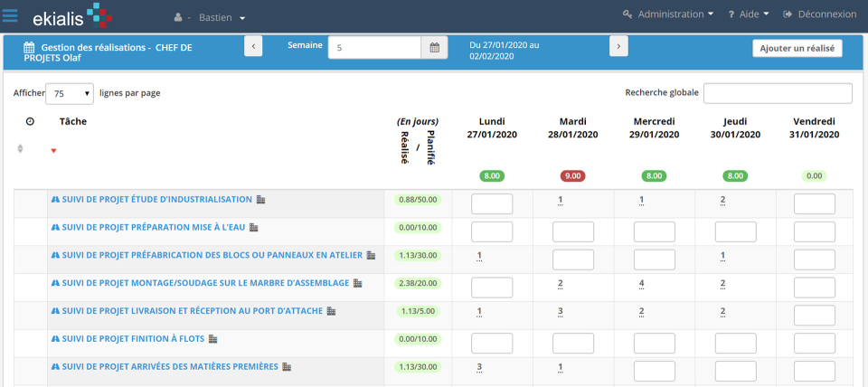Open SUIVI DE PROJET FINITION À FLOTS link
Screen dimensions: 868x387
point(133,339)
